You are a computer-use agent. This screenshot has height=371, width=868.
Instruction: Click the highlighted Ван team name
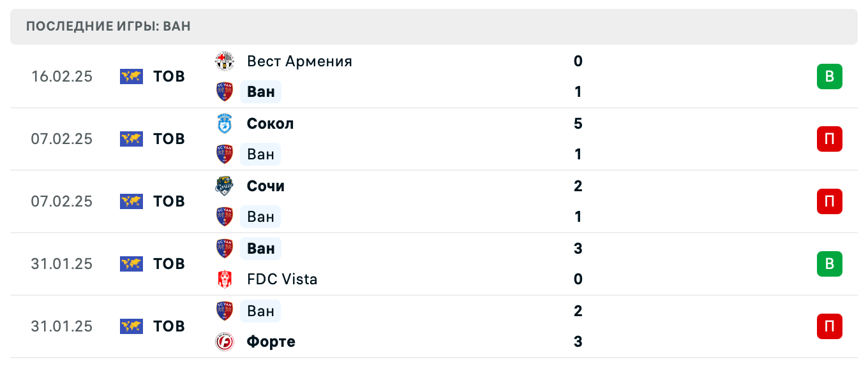point(260,92)
